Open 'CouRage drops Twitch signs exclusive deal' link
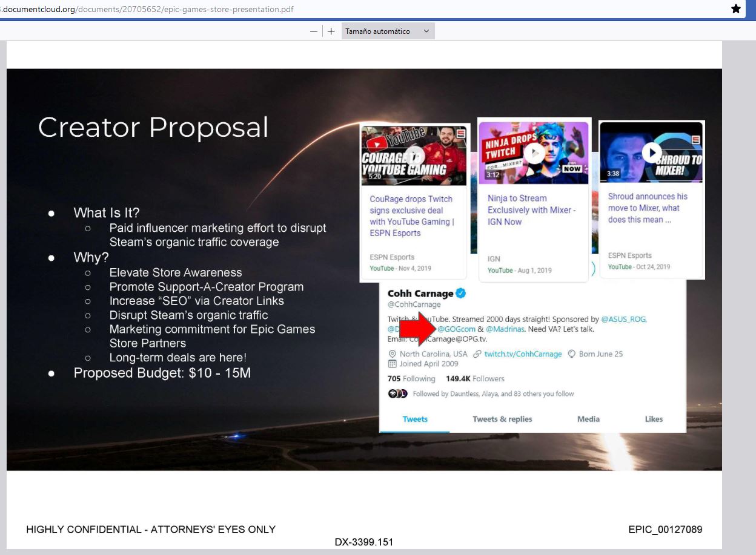Screen dimensions: 756x555 (x=412, y=216)
